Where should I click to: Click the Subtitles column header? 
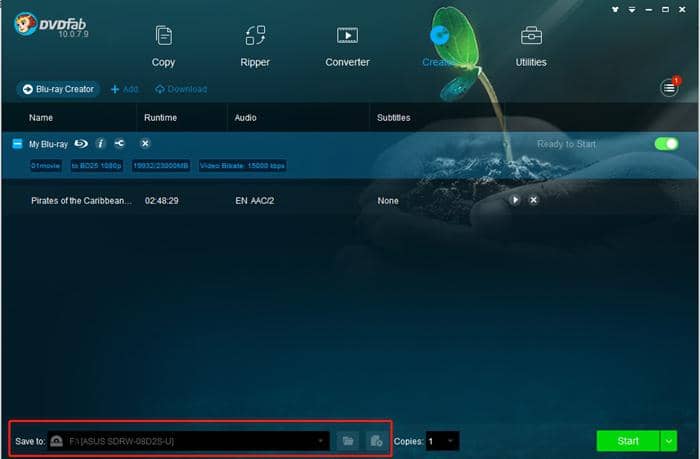click(x=394, y=118)
